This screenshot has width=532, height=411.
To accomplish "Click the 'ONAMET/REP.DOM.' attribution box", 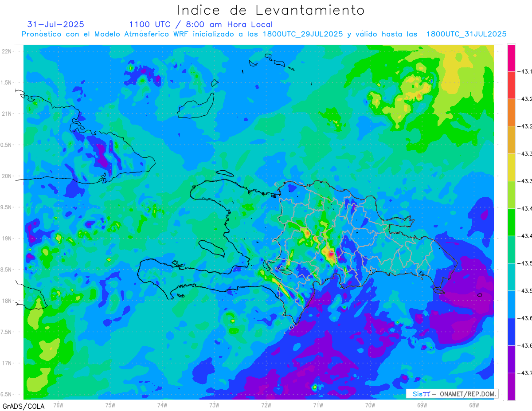I will coord(452,394).
